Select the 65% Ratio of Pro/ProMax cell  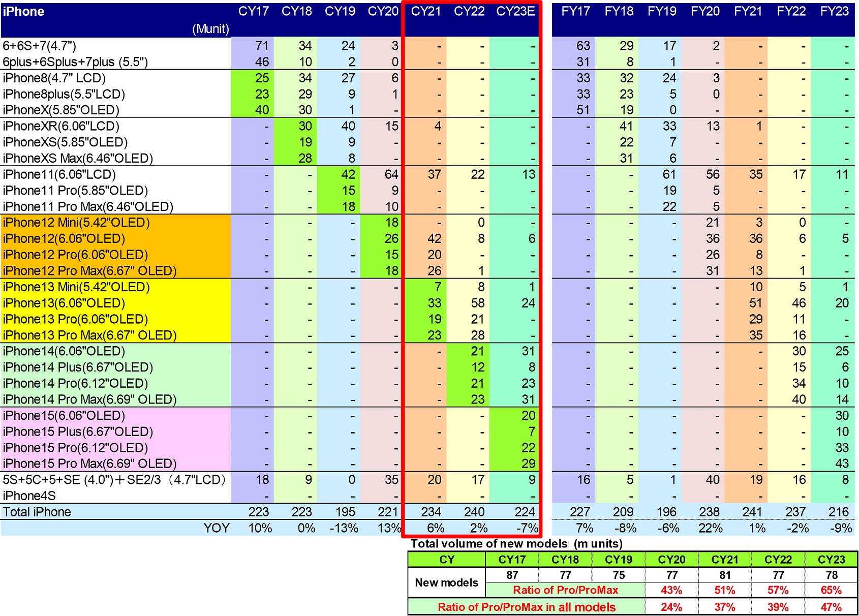[x=831, y=590]
